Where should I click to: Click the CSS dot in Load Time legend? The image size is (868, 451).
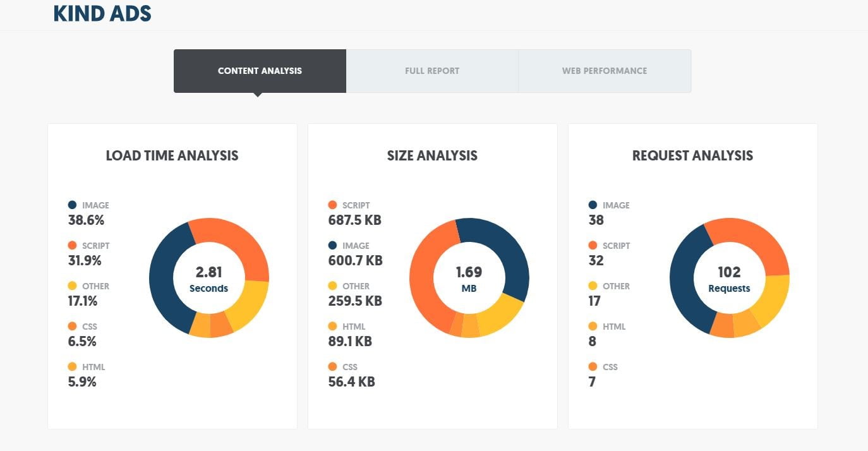[x=72, y=327]
